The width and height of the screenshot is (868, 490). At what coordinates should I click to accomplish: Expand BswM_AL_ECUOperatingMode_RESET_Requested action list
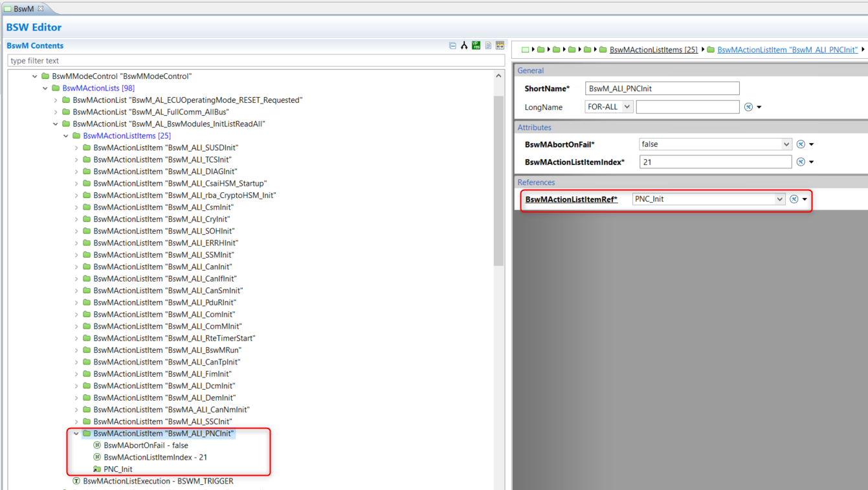(56, 100)
